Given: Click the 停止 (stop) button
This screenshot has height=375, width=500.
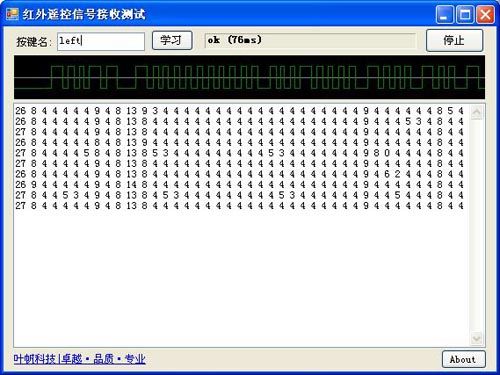Looking at the screenshot, I should tap(454, 40).
